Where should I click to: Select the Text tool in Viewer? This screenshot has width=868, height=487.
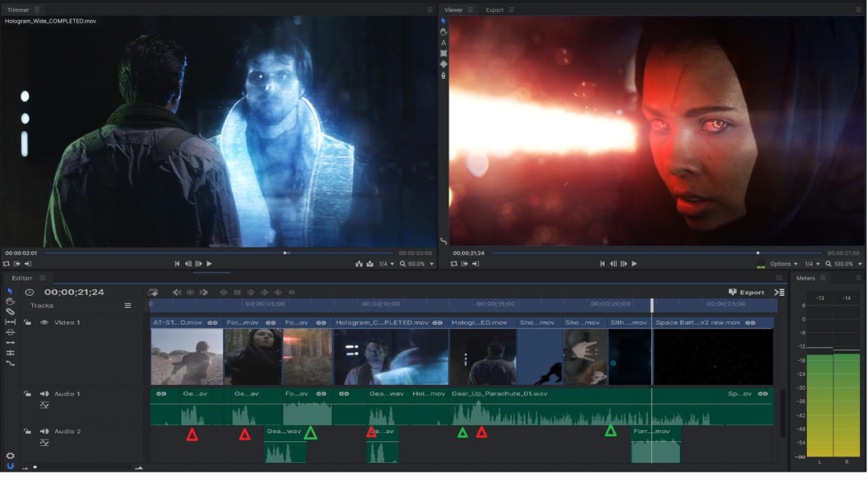[444, 43]
